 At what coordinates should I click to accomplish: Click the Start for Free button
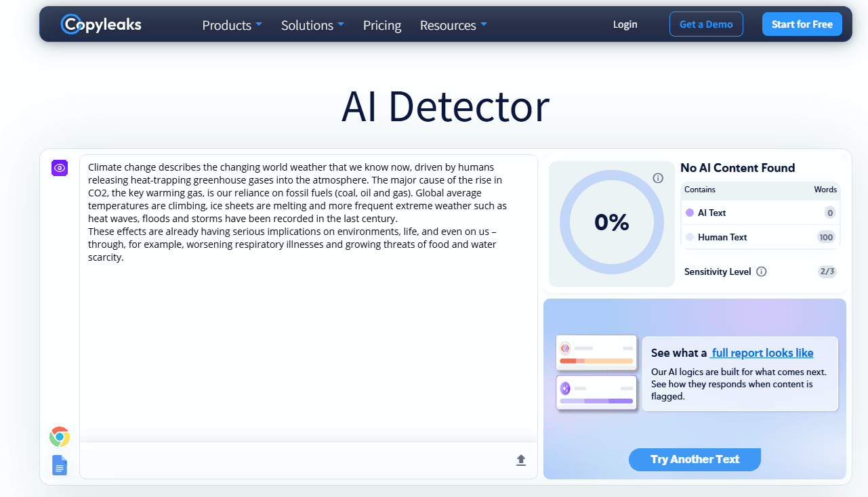click(802, 24)
